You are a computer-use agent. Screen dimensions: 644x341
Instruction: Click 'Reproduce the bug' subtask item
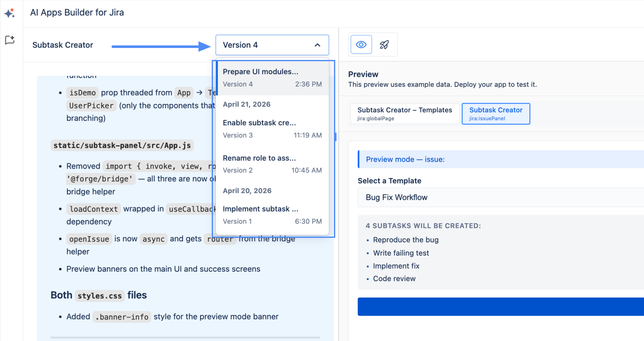coord(406,240)
